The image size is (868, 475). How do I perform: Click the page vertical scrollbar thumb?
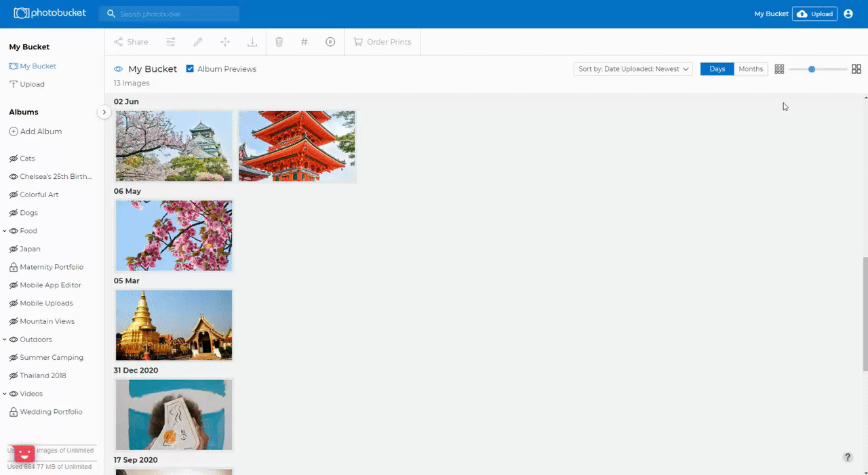pos(865,314)
